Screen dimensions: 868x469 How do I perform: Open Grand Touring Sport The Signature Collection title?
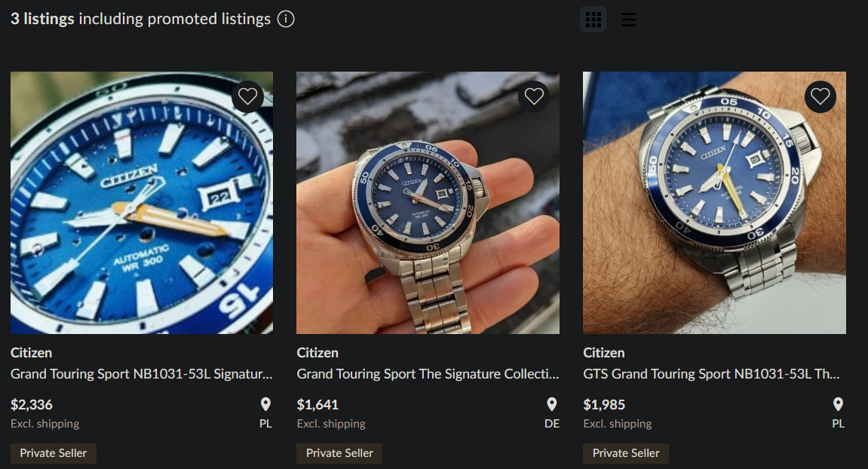point(428,374)
